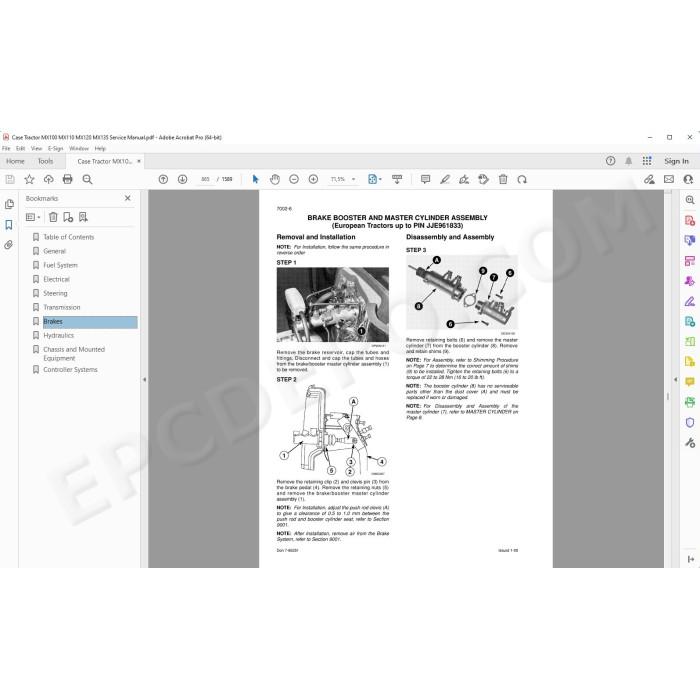Screen dimensions: 700x700
Task: Click the scrolling mode read icon
Action: click(397, 179)
